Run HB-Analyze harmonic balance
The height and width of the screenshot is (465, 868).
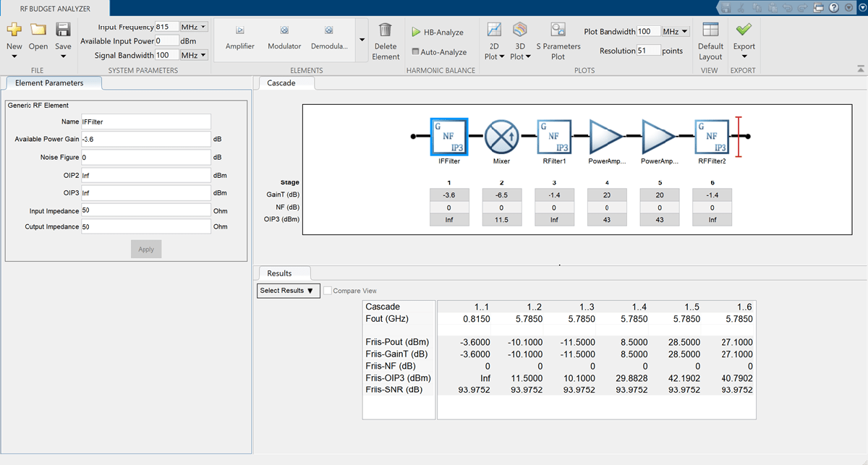[x=437, y=33]
